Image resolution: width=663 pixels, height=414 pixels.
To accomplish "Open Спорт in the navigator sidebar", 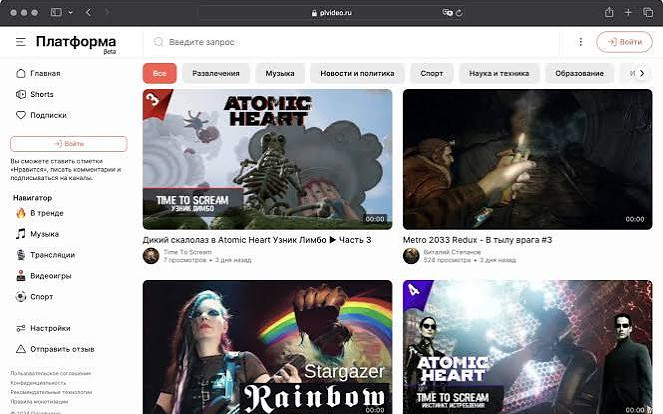I will coord(42,297).
